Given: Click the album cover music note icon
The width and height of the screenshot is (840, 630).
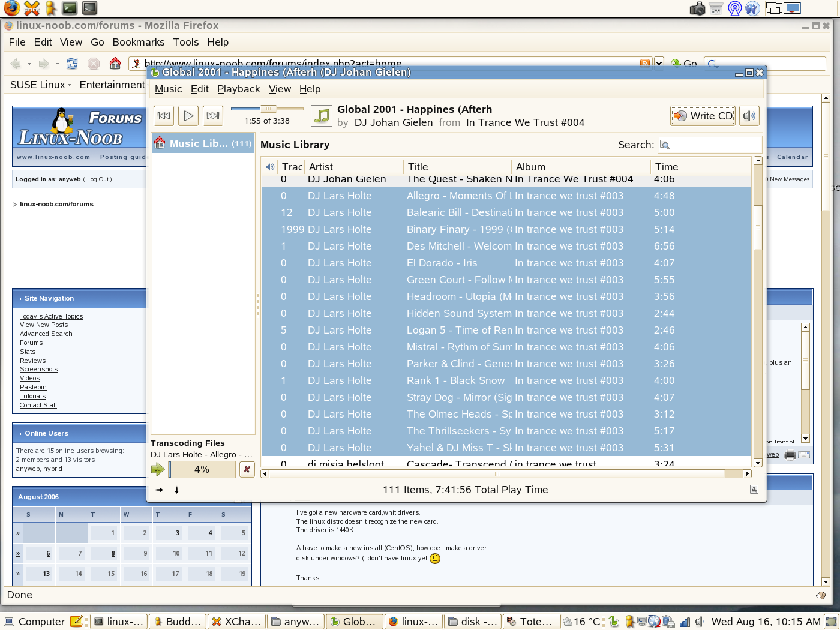Looking at the screenshot, I should pos(322,116).
